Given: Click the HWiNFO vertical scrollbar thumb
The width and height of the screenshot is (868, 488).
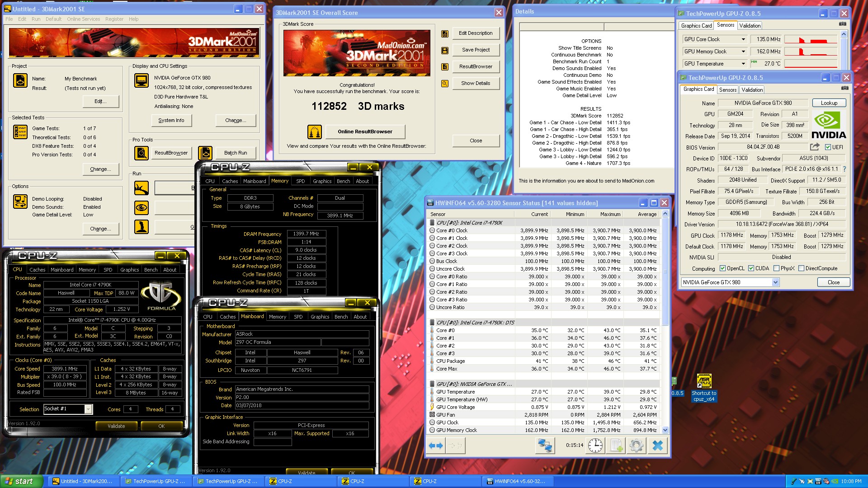Looking at the screenshot, I should (x=665, y=271).
